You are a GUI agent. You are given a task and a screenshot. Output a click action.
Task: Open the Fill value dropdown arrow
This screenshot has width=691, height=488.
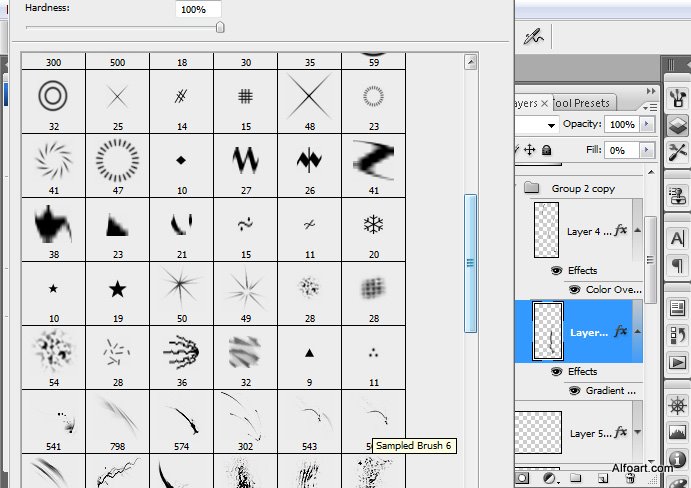[648, 150]
